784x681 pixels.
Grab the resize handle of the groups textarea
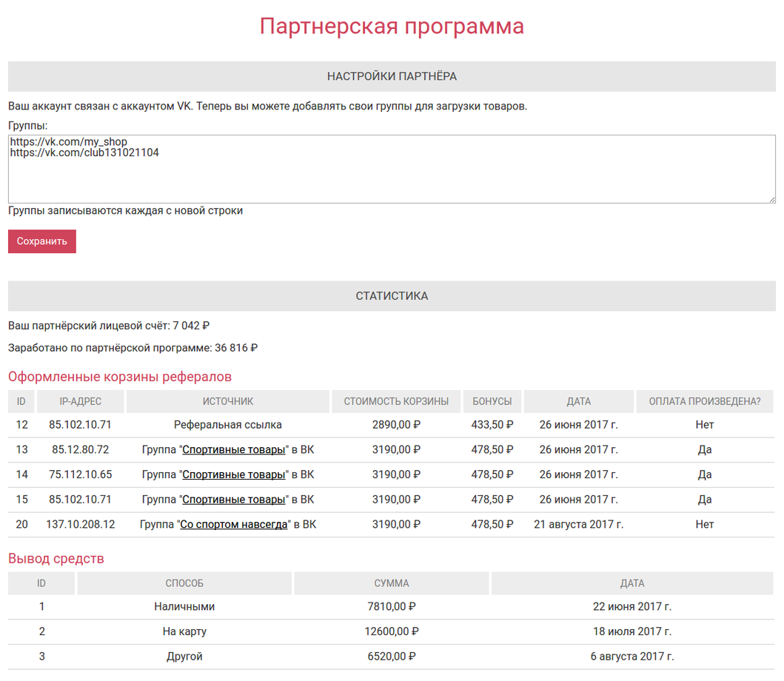click(x=771, y=198)
